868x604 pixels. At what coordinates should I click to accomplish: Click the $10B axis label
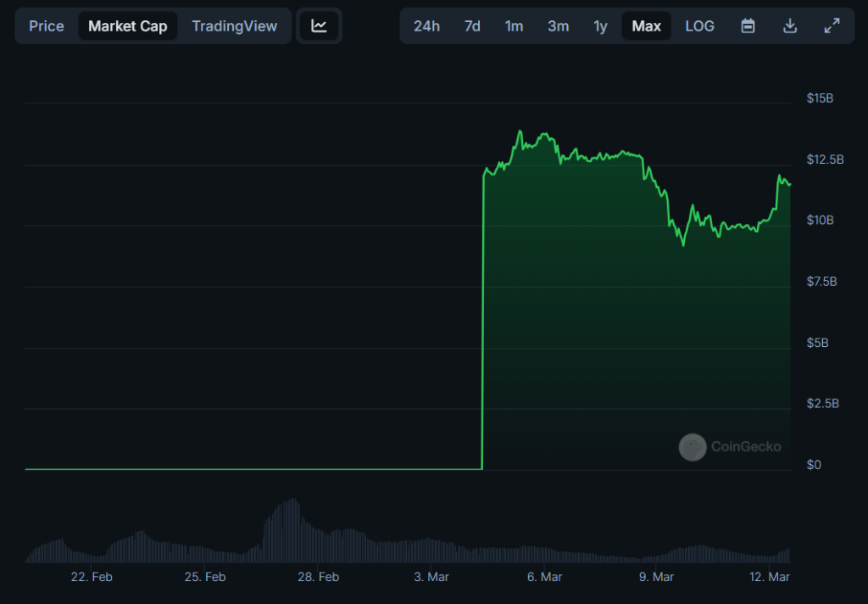pos(820,221)
